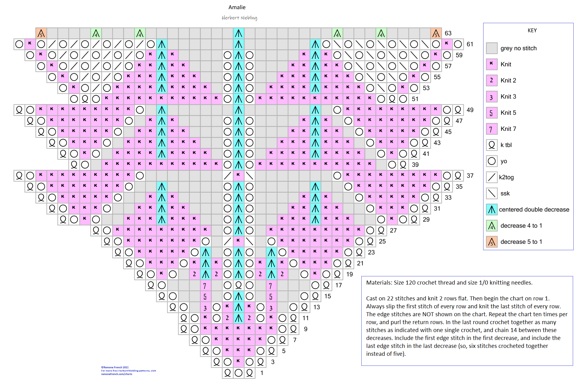Click the Knit 2 symbol in the key
This screenshot has width=581, height=392.
coord(491,81)
